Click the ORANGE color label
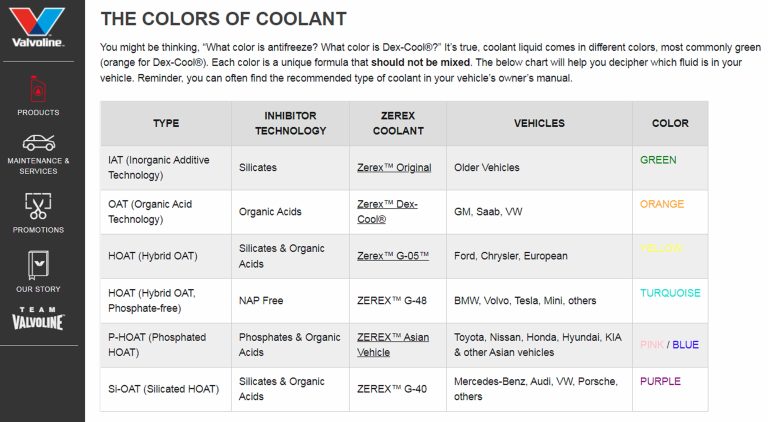The width and height of the screenshot is (768, 422). click(x=662, y=204)
